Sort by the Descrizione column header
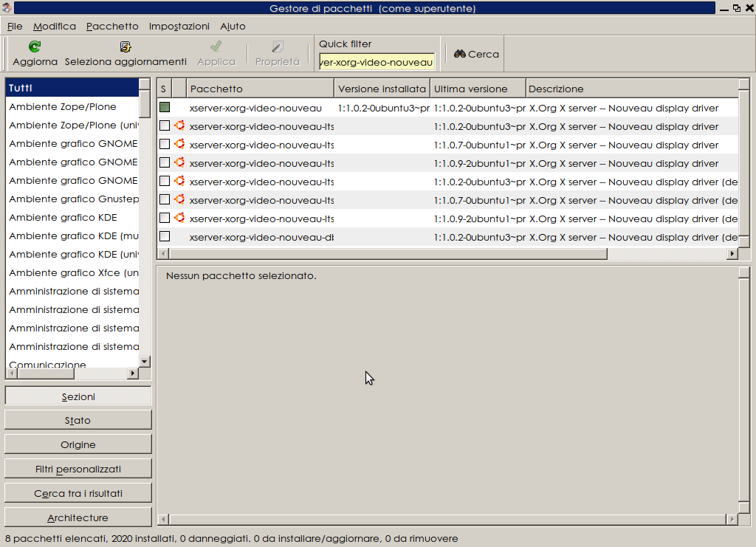 tap(632, 89)
